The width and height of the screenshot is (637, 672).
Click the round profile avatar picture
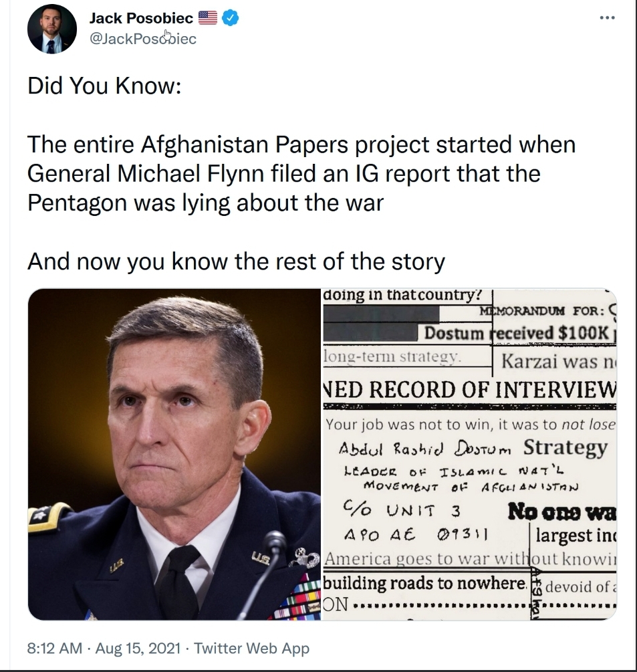pos(51,29)
